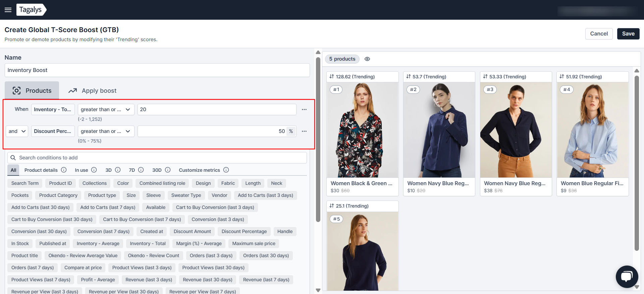Add the In Stock condition
This screenshot has width=644, height=294.
(20, 243)
